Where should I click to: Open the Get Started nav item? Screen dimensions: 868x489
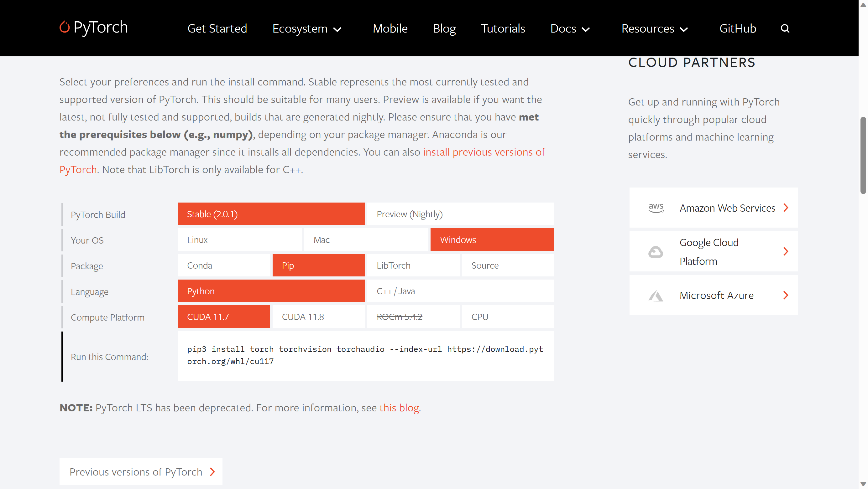point(217,28)
